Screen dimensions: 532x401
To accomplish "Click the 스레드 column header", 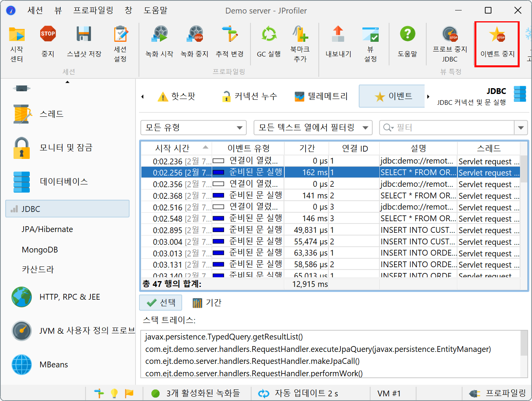I will click(x=489, y=148).
